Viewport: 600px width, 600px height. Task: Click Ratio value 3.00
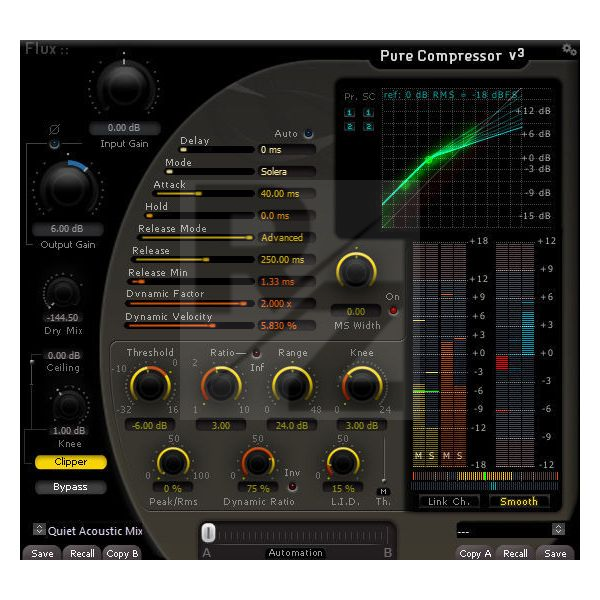pos(221,425)
